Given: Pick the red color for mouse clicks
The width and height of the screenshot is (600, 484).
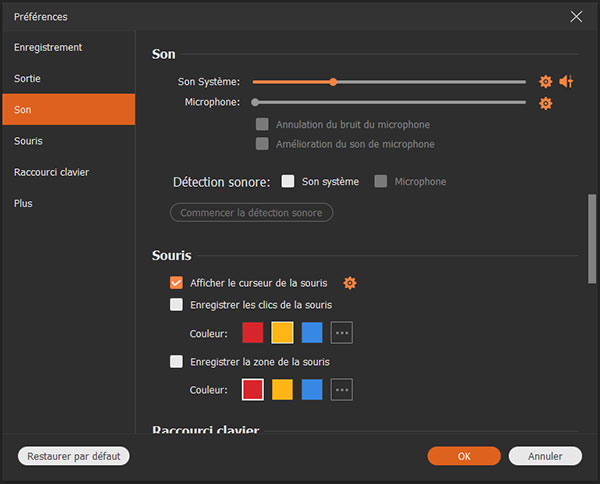Looking at the screenshot, I should pos(252,333).
